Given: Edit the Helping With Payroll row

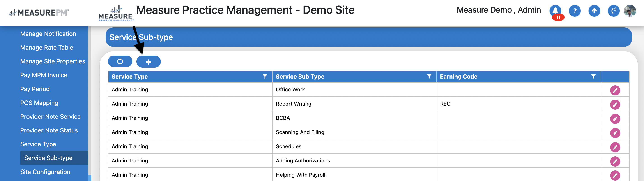Looking at the screenshot, I should pyautogui.click(x=615, y=176).
